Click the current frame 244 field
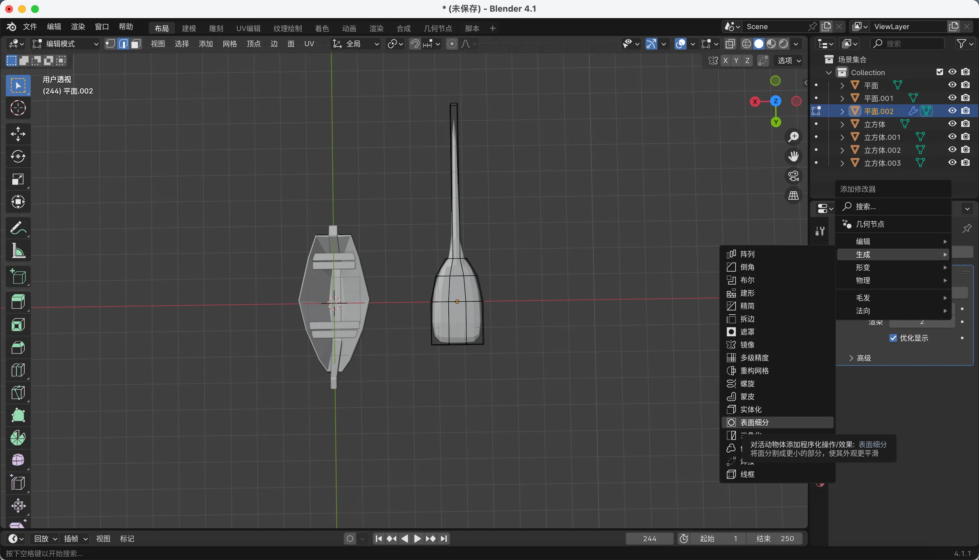This screenshot has height=560, width=979. [649, 538]
